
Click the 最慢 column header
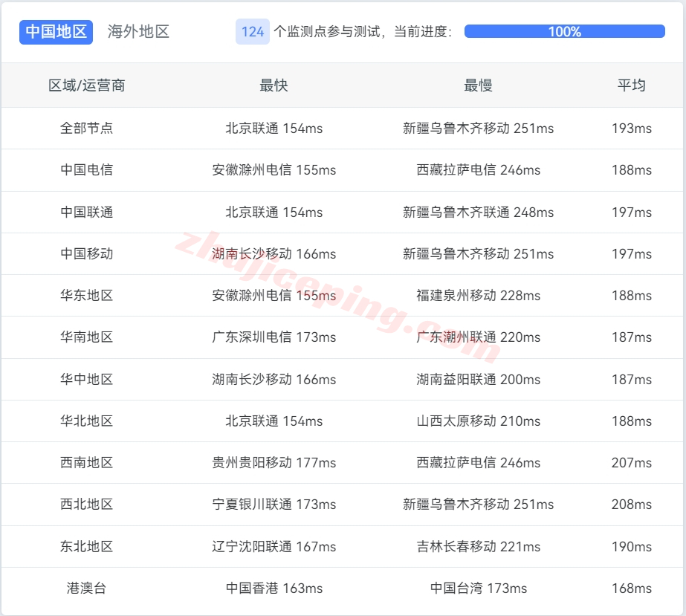(478, 85)
